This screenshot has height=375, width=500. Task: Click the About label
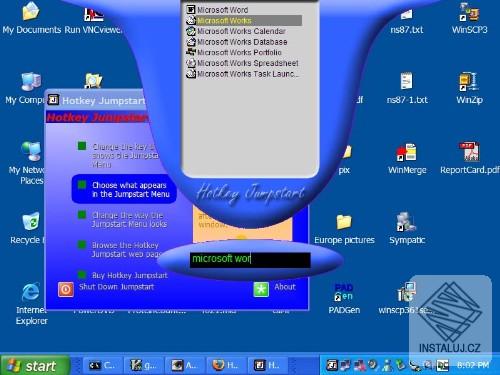tap(285, 287)
